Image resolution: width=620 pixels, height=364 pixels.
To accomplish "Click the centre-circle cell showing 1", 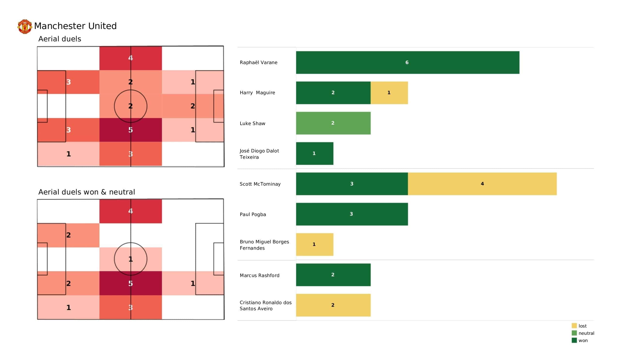I will tap(131, 259).
